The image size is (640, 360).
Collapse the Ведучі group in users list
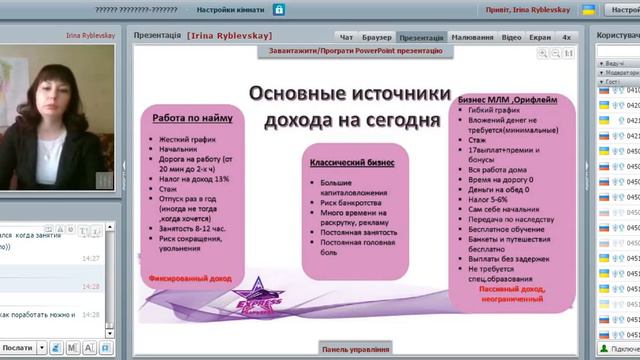pos(601,64)
